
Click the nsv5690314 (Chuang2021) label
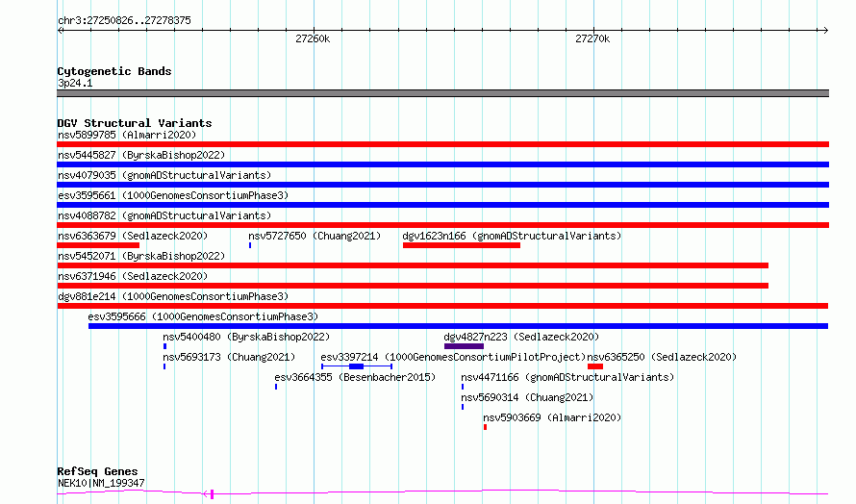527,397
